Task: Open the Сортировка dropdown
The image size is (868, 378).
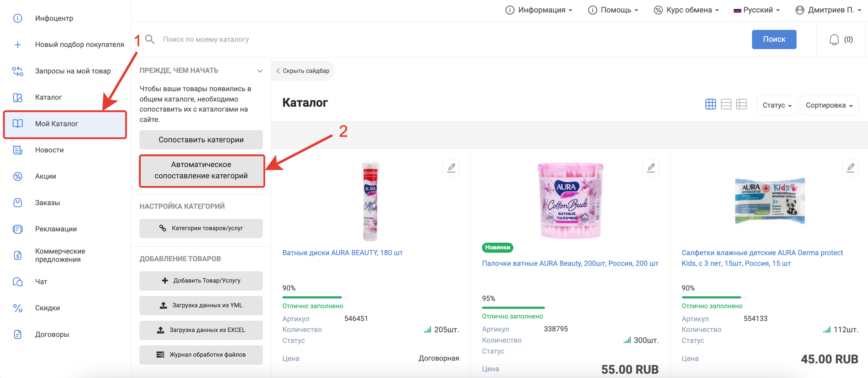Action: point(829,105)
